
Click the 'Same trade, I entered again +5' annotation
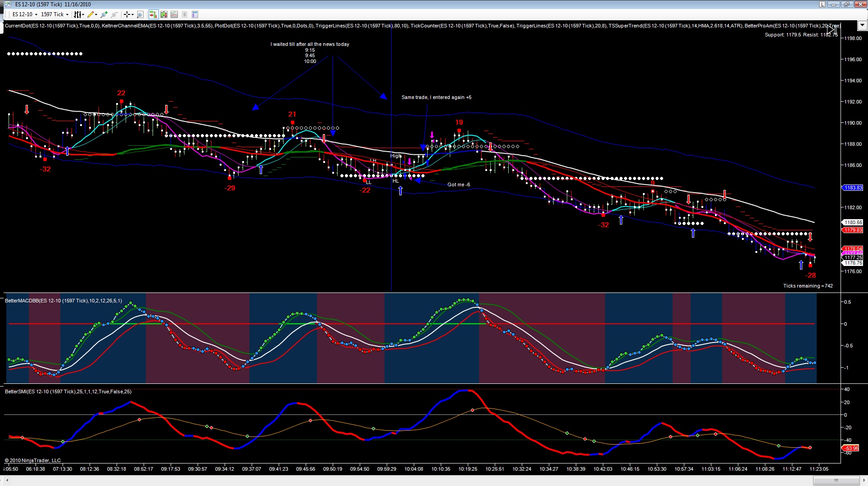tap(436, 97)
